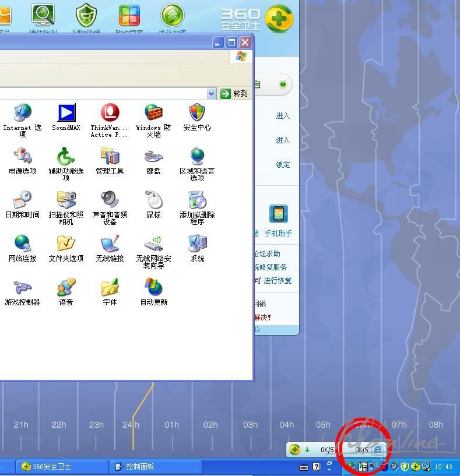Open 日期和时间 date and time
The width and height of the screenshot is (460, 476).
tap(23, 205)
